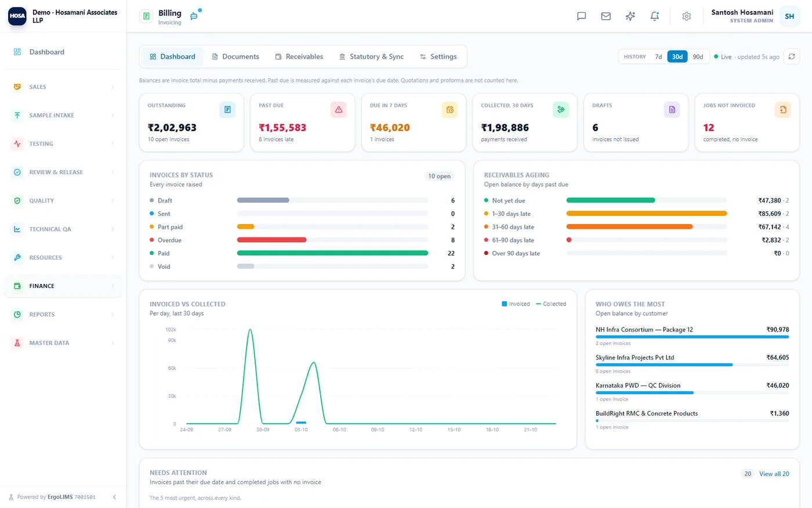Viewport: 812px width, 508px height.
Task: Open the chat messages icon in header
Action: click(x=581, y=16)
